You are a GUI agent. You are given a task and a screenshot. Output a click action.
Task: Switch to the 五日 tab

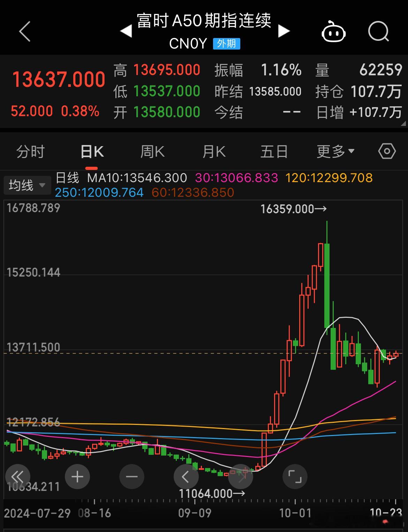pos(274,151)
